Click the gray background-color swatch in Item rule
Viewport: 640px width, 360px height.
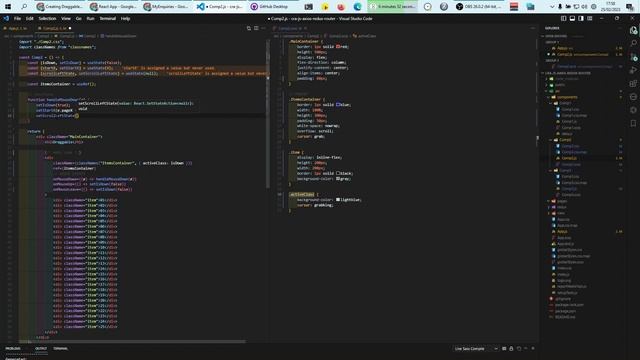(338, 178)
